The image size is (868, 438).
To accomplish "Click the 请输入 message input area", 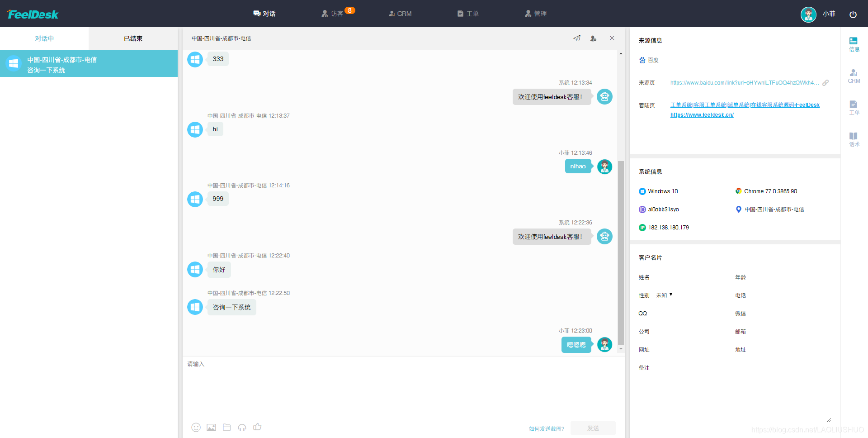I will 403,389.
